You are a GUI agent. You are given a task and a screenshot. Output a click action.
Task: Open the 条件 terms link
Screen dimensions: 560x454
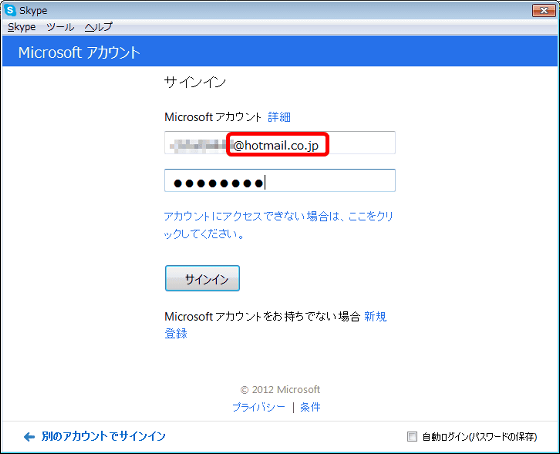(x=310, y=407)
